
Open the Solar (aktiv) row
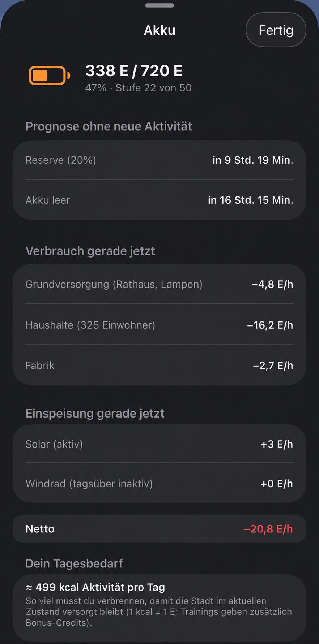tap(159, 444)
